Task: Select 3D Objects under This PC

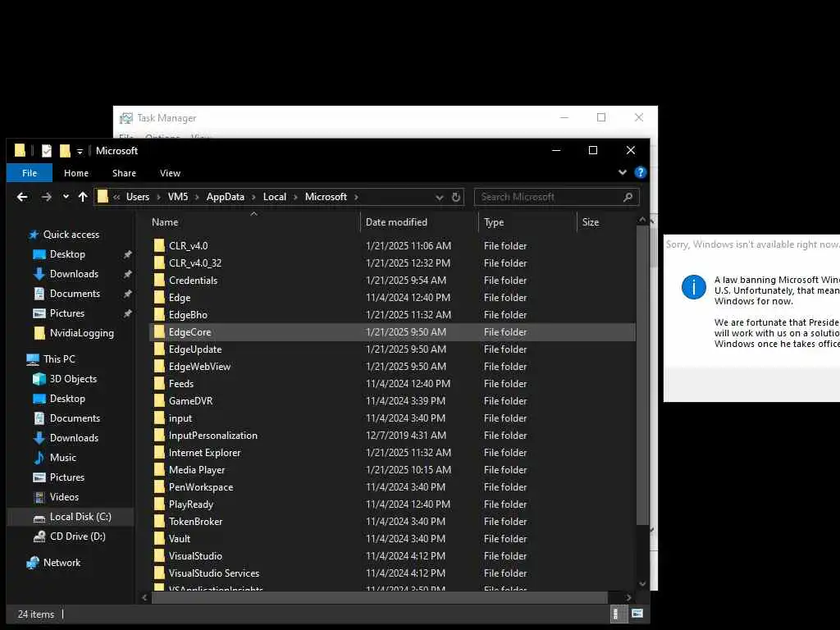Action: pos(73,379)
